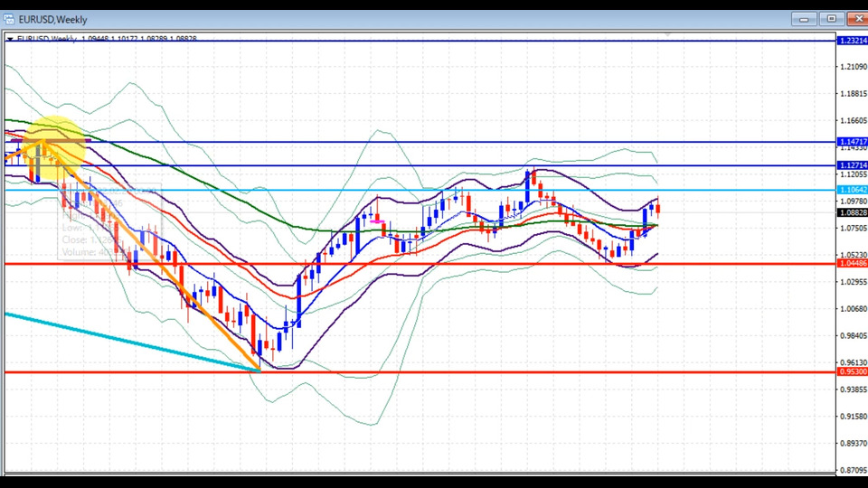Select the 0.95300 red price label
Image resolution: width=868 pixels, height=488 pixels.
[x=853, y=371]
